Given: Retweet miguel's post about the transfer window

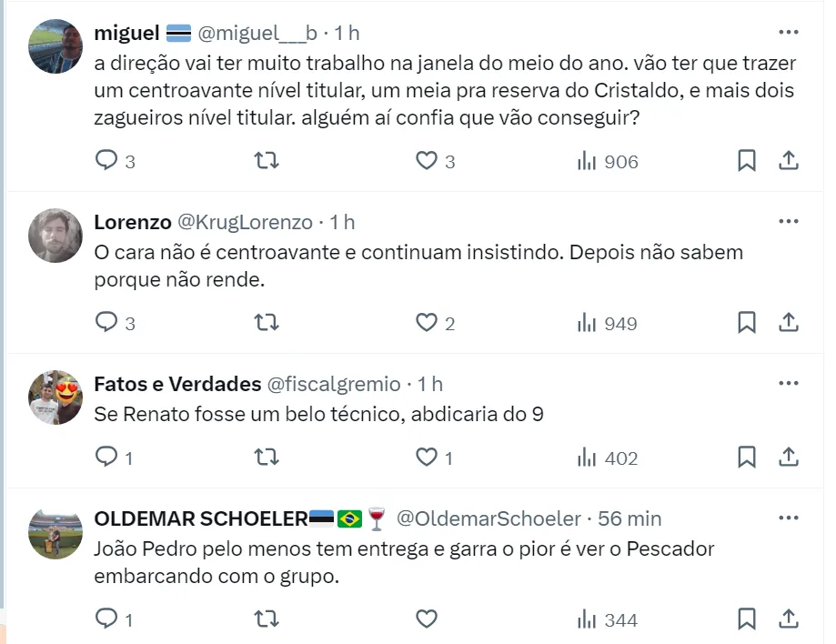Looking at the screenshot, I should click(266, 161).
